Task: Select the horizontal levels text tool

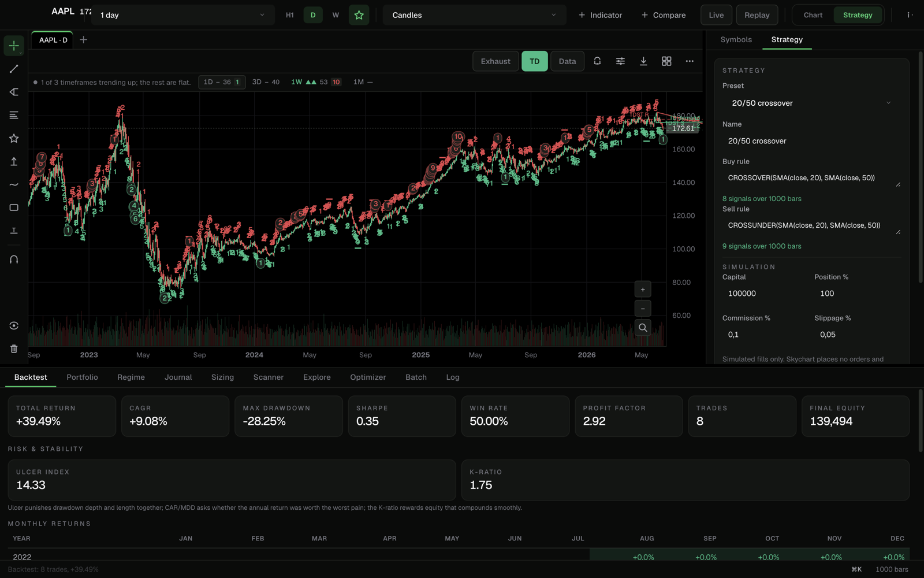Action: tap(14, 115)
